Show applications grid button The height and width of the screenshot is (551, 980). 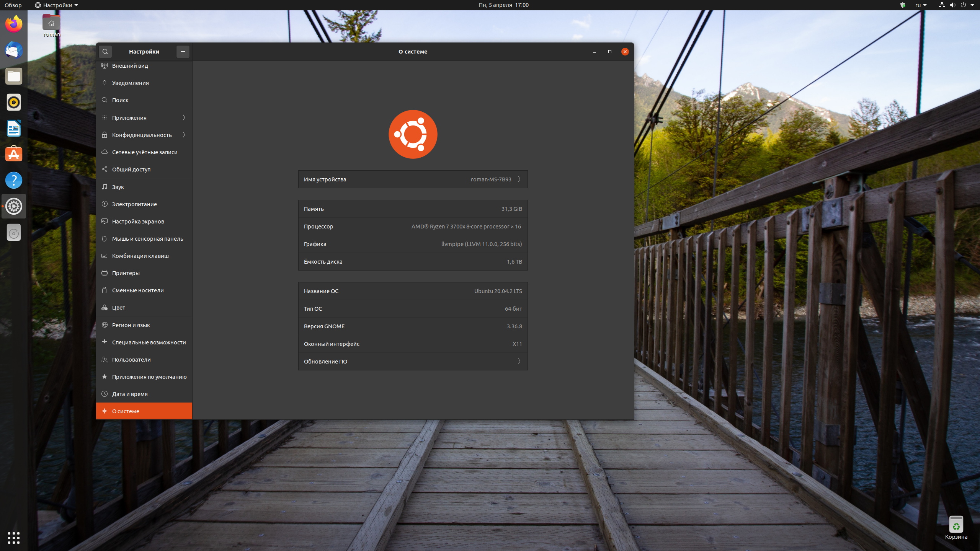click(14, 538)
